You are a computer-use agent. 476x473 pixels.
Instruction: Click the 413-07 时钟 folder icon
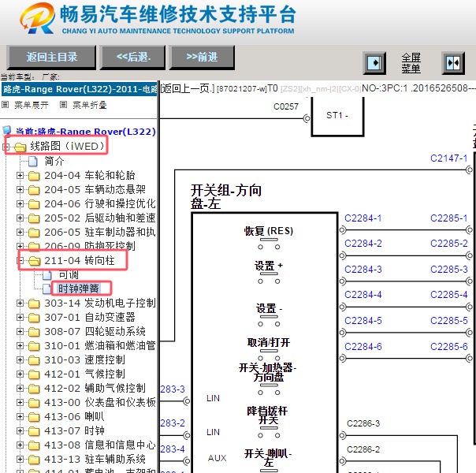point(34,431)
